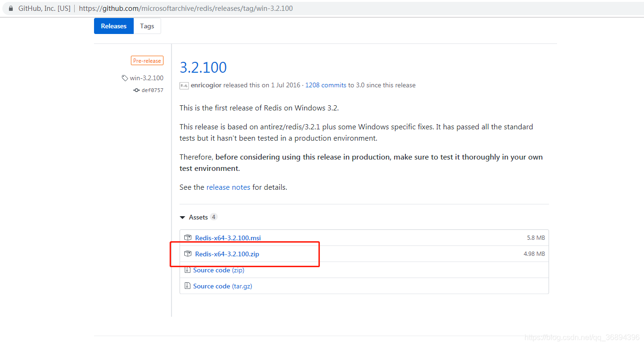Viewport: 644px width, 346px height.
Task: Click the 1 Jul 2016 release date
Action: 285,85
